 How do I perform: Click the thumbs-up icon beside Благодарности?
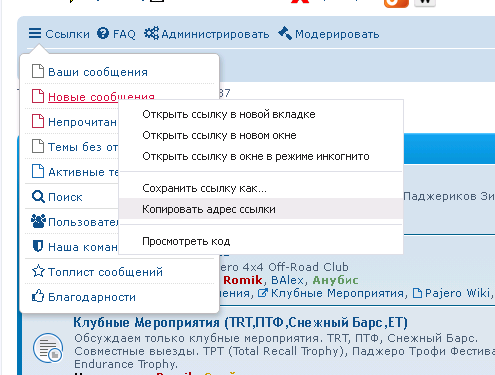point(38,296)
